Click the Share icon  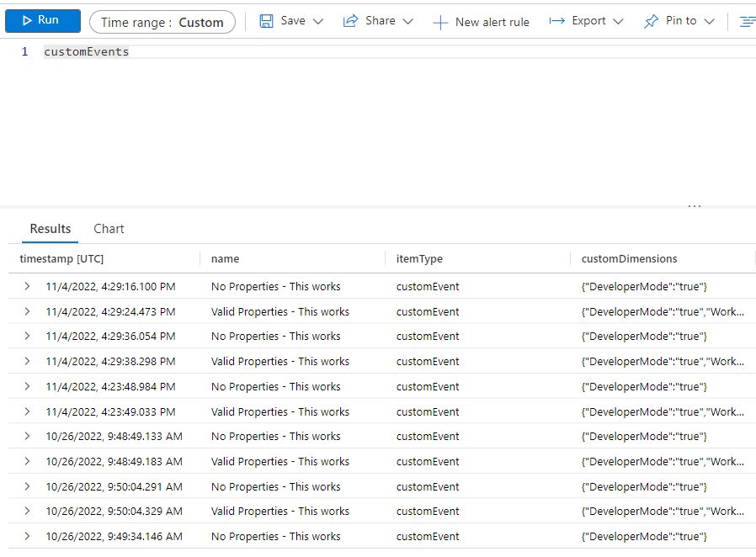click(351, 21)
